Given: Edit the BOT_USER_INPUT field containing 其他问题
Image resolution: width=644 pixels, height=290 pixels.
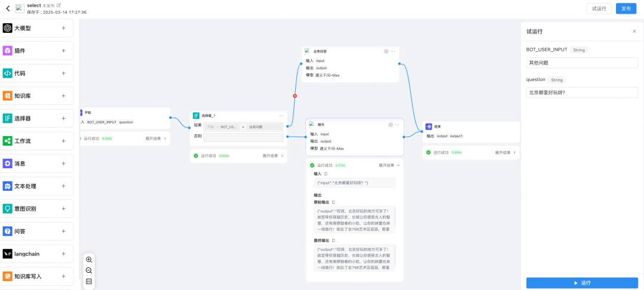Looking at the screenshot, I should 582,63.
